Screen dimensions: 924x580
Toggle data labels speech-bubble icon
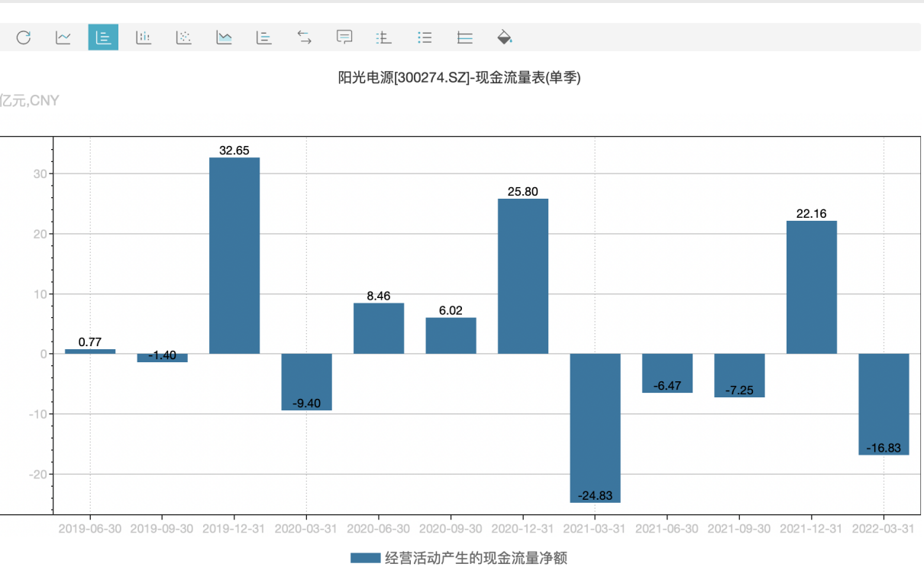tap(344, 37)
